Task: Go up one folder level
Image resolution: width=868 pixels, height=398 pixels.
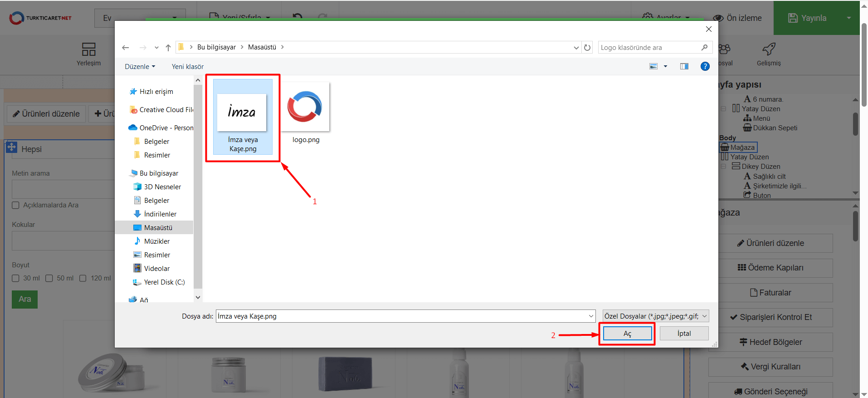Action: click(x=168, y=48)
